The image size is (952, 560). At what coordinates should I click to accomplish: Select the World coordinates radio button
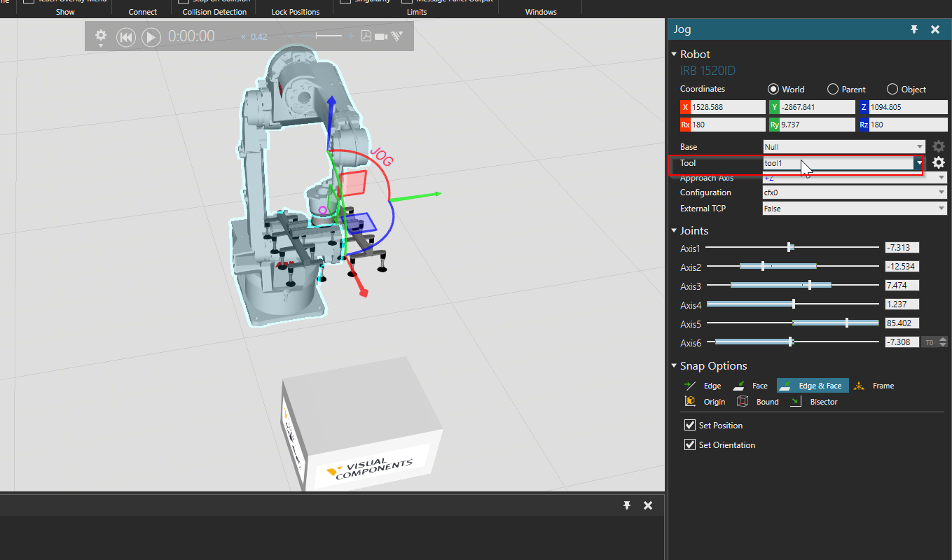tap(773, 90)
